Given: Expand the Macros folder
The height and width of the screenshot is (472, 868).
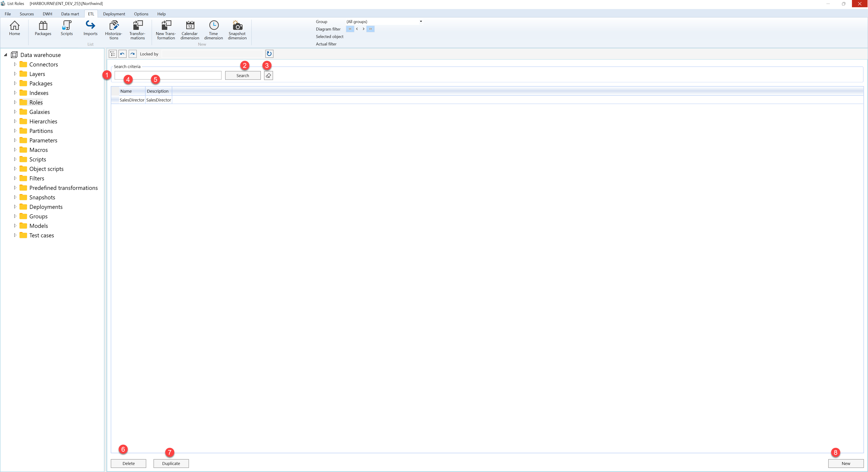Looking at the screenshot, I should 15,150.
